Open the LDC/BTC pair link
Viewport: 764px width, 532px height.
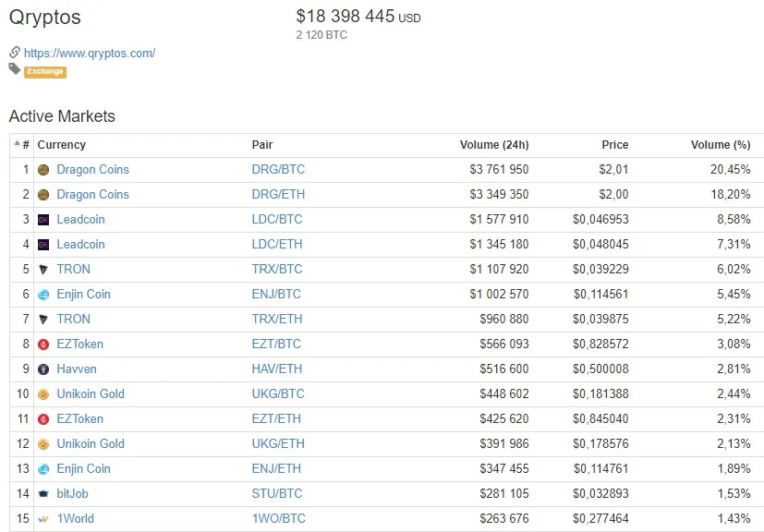pos(277,219)
